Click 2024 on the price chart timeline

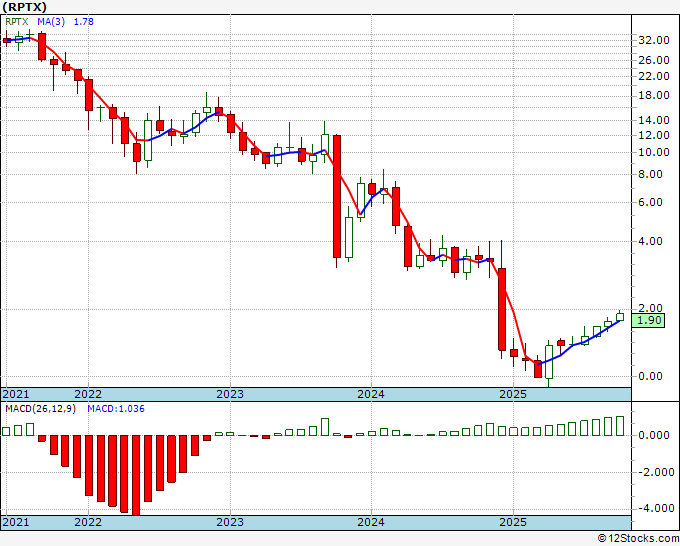click(x=371, y=394)
